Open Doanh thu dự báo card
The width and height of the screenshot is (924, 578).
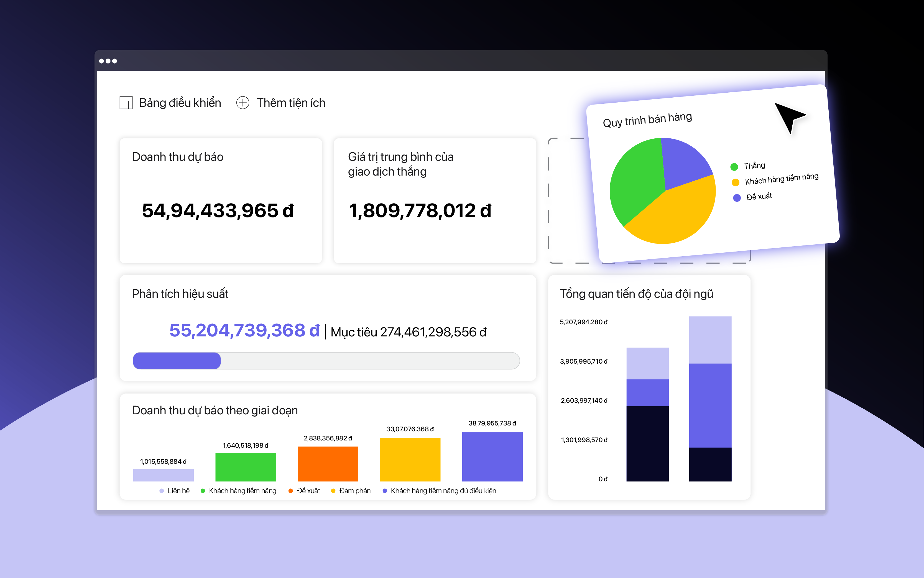point(220,201)
